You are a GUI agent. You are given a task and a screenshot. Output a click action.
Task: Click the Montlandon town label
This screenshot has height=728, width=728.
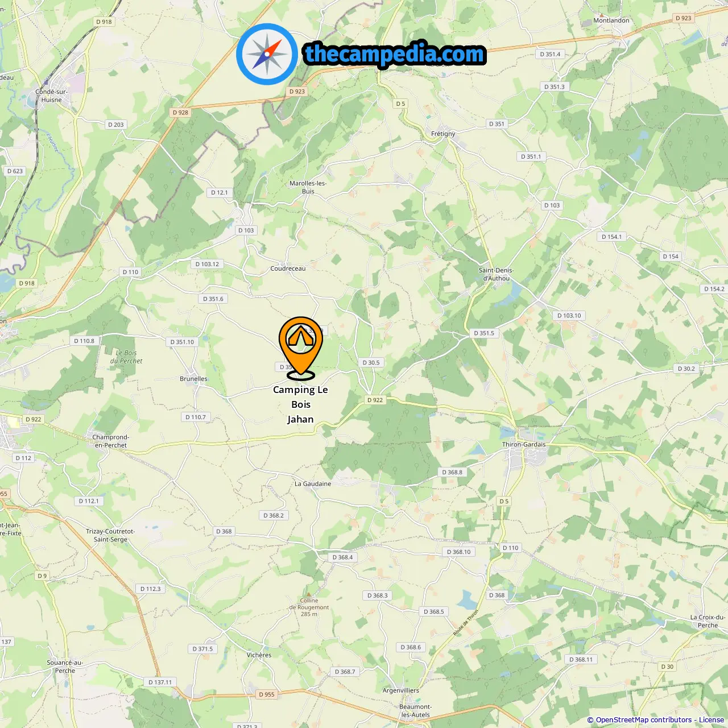[x=611, y=20]
